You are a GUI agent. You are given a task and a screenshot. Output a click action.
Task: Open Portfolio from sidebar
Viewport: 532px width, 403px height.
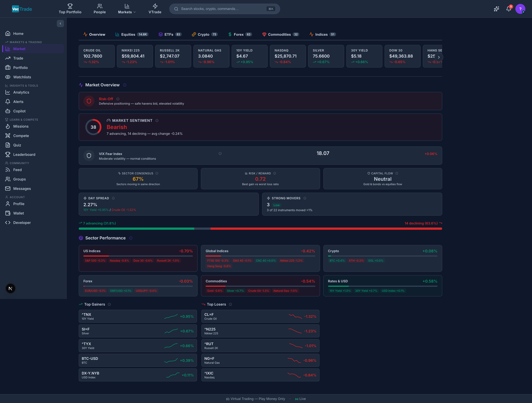33,68
